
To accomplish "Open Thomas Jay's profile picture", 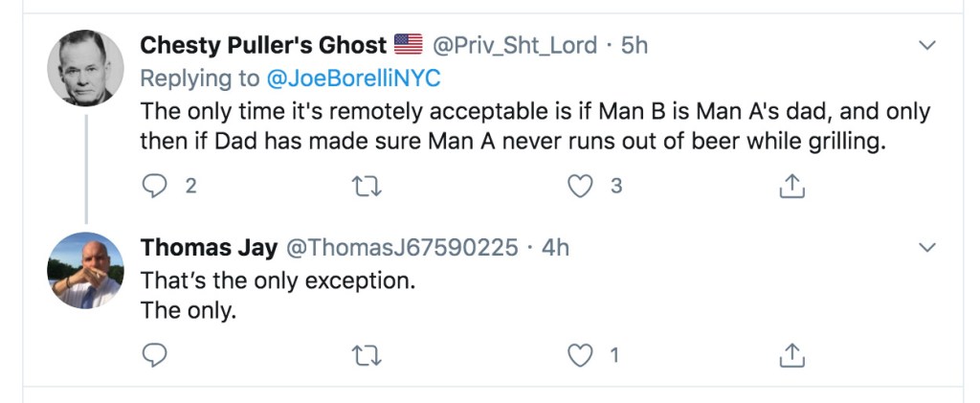I will coord(85,270).
